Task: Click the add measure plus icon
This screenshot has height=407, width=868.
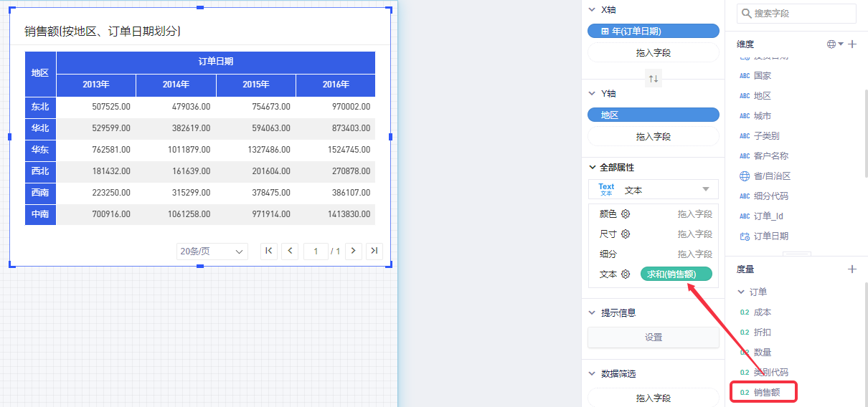Action: [x=852, y=269]
